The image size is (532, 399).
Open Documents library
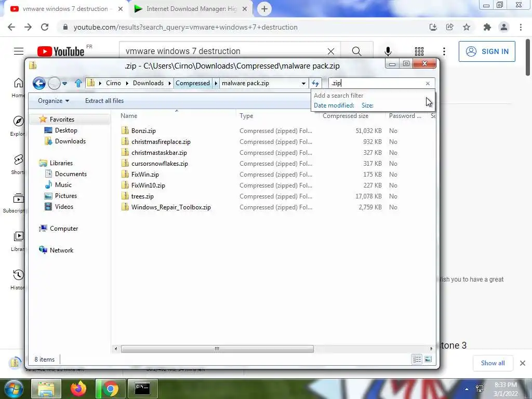(x=71, y=174)
